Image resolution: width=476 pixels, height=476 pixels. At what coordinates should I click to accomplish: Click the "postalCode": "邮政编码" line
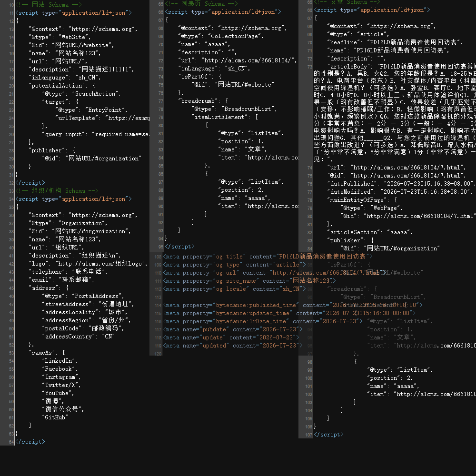(83, 328)
